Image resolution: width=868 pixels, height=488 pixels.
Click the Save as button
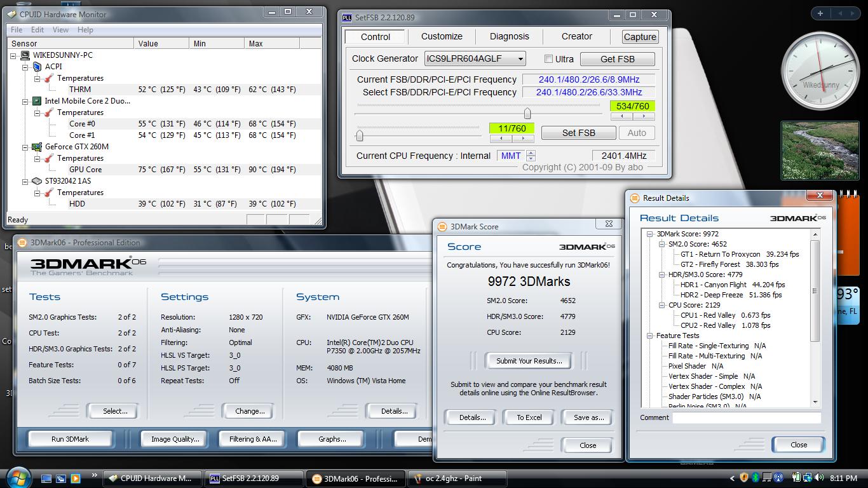coord(588,417)
